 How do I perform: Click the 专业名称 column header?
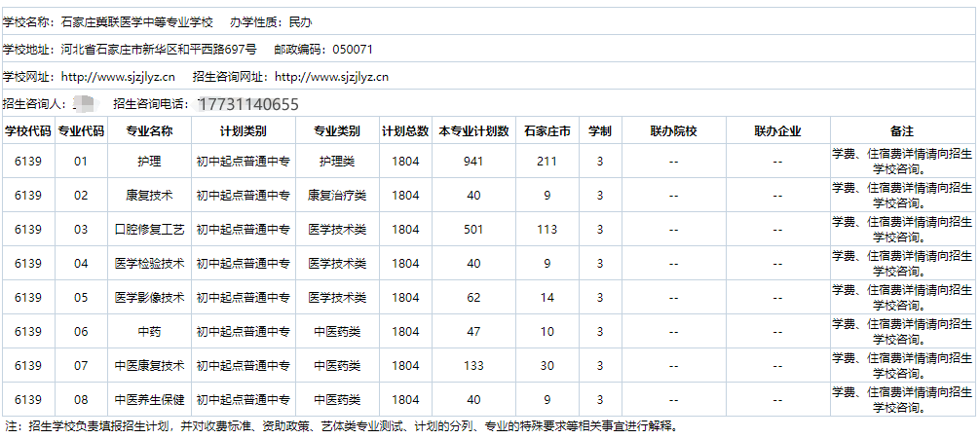tap(149, 131)
